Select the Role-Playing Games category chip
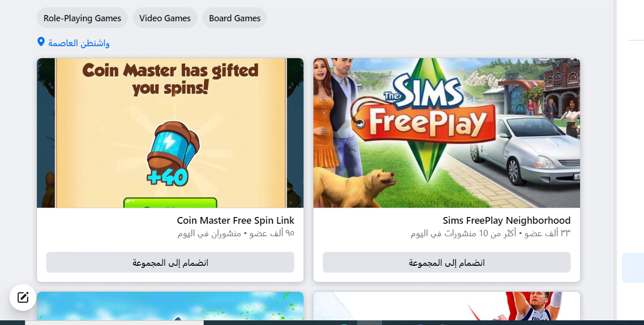 coord(82,18)
